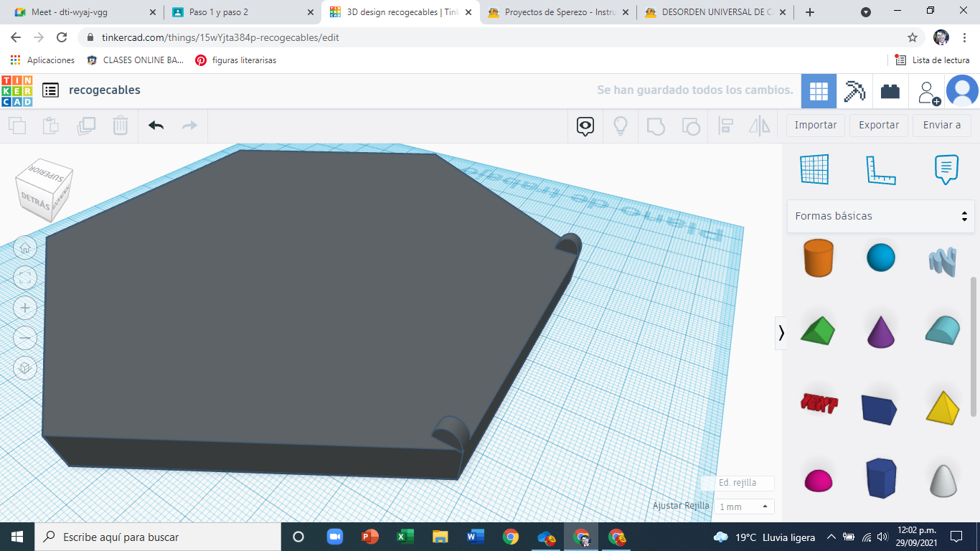Open the CLASES ONLINE bookmark
The width and height of the screenshot is (980, 551).
click(x=136, y=60)
